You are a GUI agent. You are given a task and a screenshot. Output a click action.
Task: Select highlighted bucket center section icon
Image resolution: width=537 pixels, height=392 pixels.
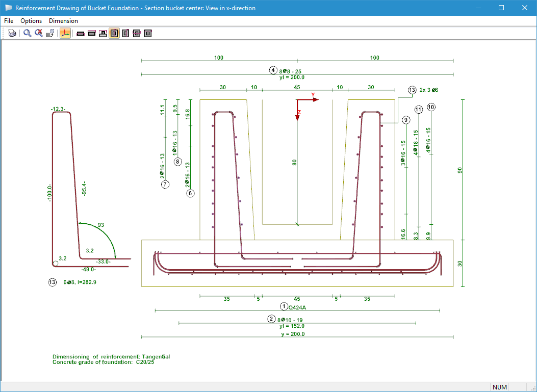pos(114,34)
